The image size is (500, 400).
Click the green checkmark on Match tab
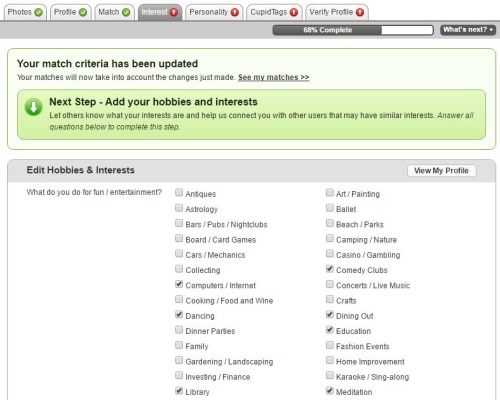pos(126,12)
